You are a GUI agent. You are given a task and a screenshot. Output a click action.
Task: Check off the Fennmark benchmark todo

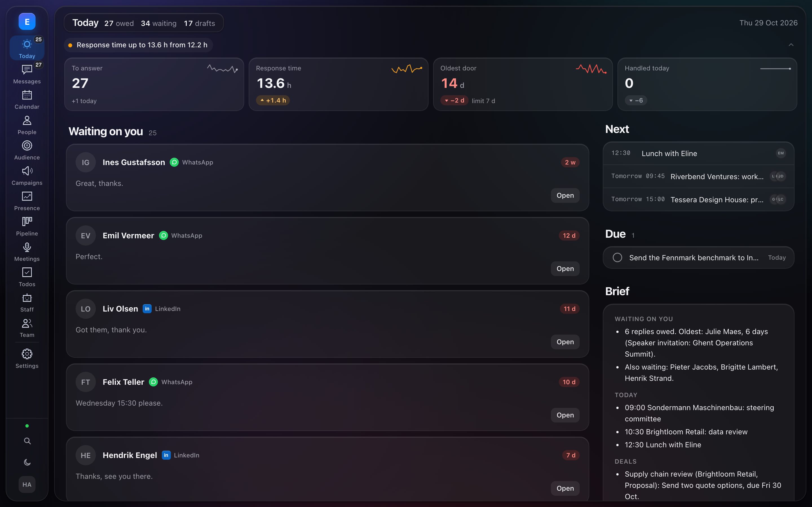coord(617,257)
